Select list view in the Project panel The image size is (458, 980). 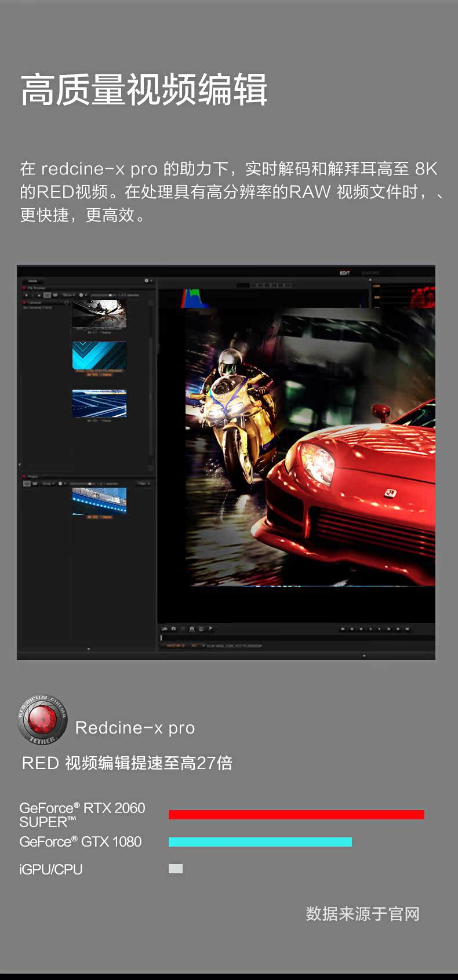pos(35,484)
